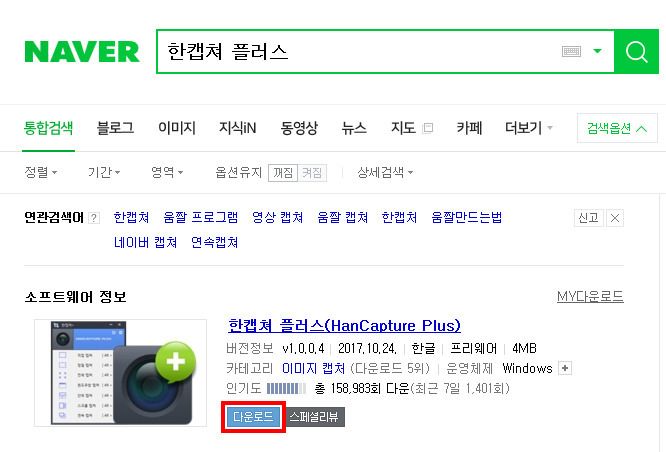Open the 한캡쳐 플러스 software thumbnail
This screenshot has width=666, height=452.
pyautogui.click(x=121, y=373)
